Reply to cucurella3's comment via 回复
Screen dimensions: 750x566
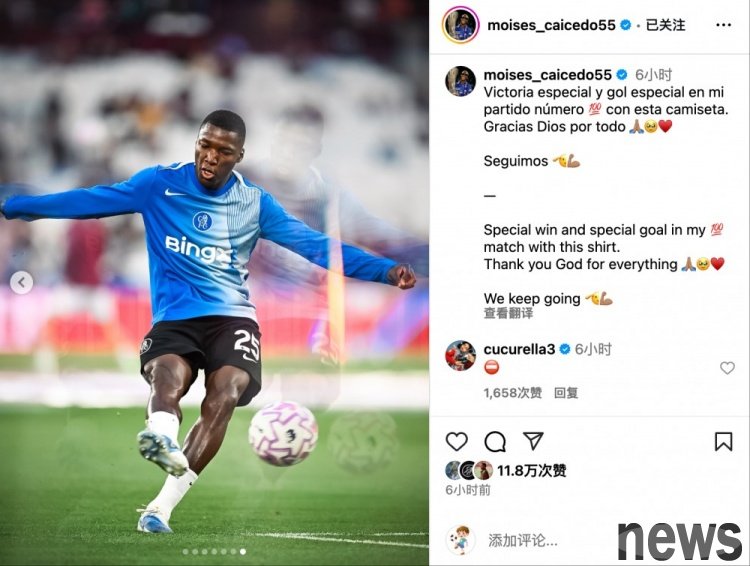tap(566, 393)
